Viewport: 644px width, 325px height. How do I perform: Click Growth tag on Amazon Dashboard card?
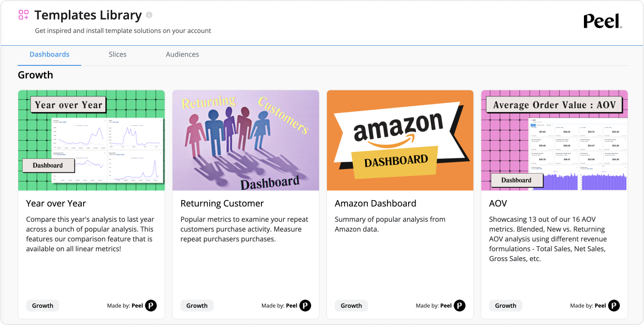pos(352,305)
